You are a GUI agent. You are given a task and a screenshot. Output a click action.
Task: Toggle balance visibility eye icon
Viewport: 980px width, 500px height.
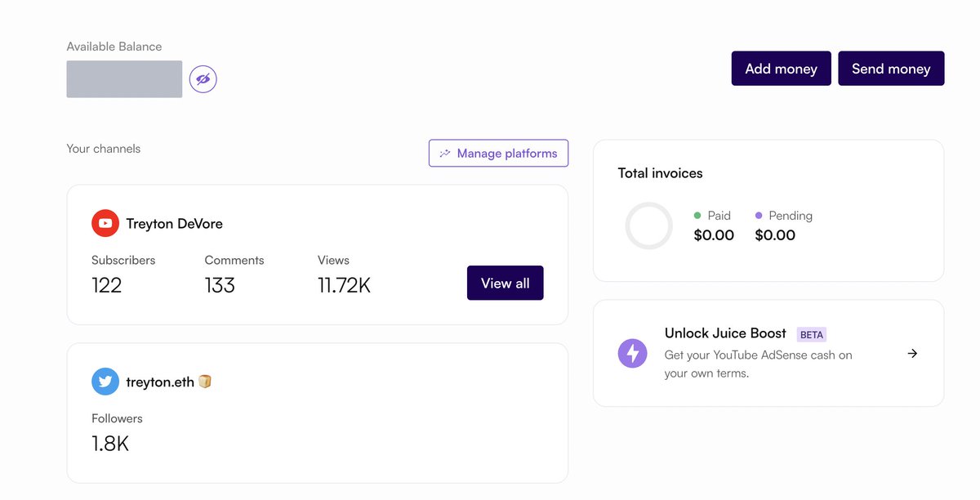tap(203, 79)
